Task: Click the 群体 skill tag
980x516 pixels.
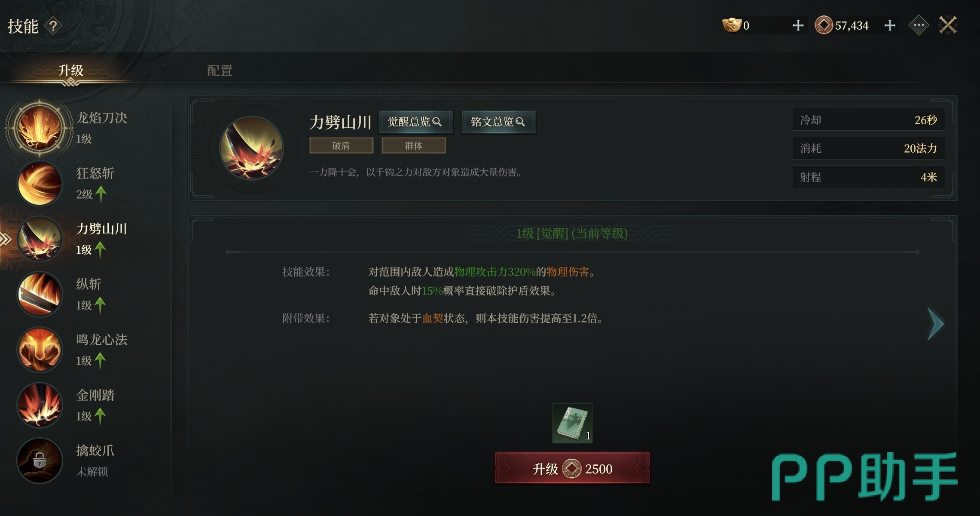Action: click(x=414, y=146)
